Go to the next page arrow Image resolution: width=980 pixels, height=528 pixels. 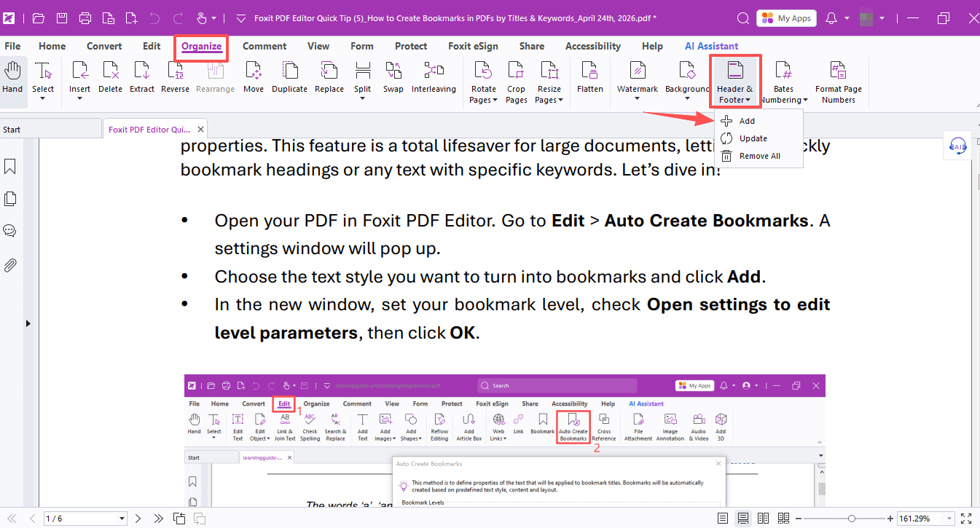tap(138, 519)
